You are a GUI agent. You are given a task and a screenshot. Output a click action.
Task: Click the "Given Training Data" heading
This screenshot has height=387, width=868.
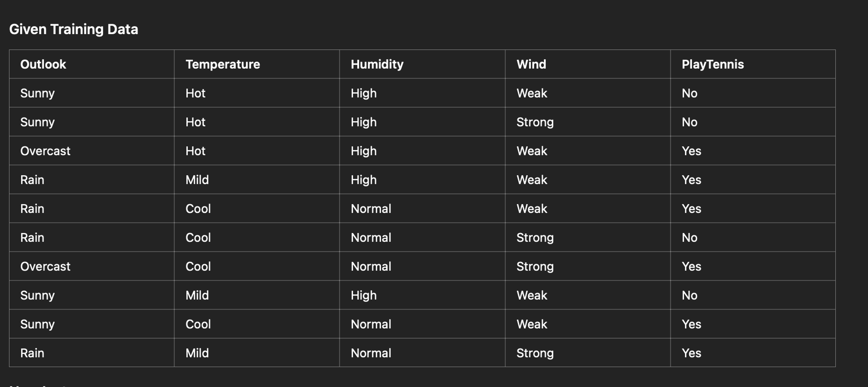74,29
